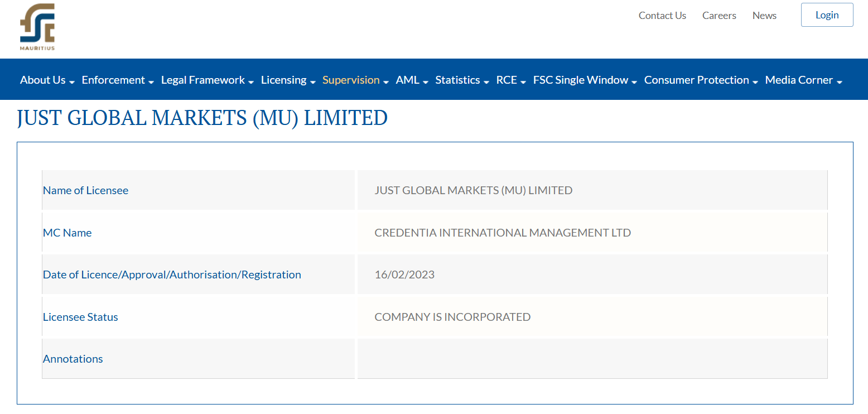Expand the AML dropdown arrow

(x=426, y=81)
